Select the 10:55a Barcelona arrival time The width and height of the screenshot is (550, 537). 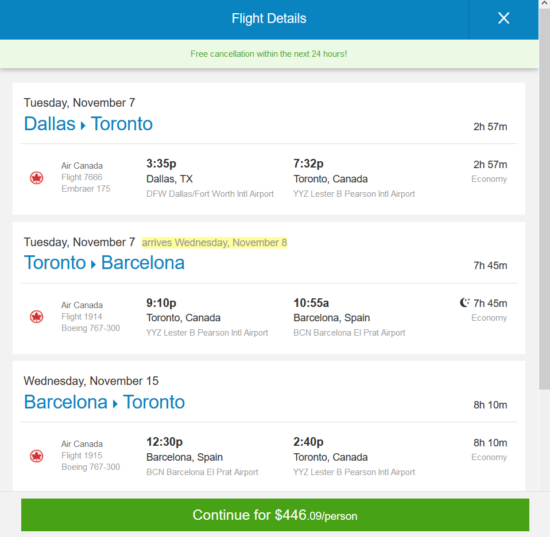click(311, 303)
